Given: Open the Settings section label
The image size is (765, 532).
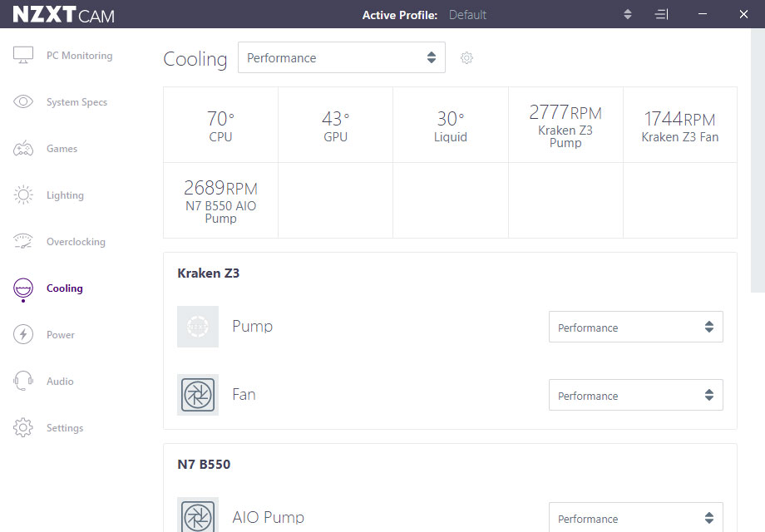Looking at the screenshot, I should 65,427.
